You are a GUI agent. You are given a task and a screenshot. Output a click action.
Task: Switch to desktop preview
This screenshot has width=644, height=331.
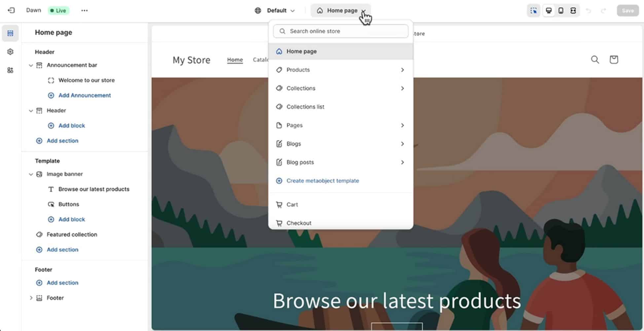[549, 10]
